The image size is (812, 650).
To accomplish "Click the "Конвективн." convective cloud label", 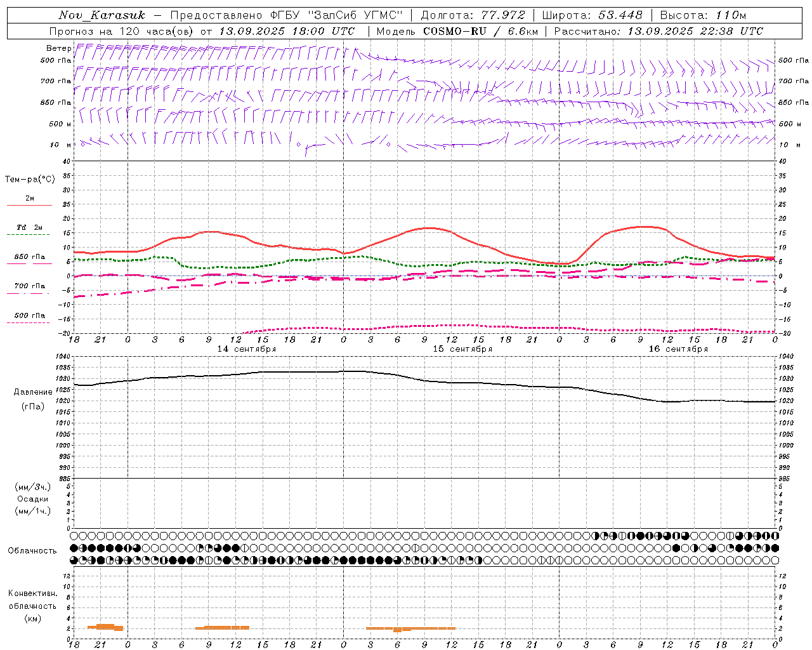I will (x=32, y=594).
